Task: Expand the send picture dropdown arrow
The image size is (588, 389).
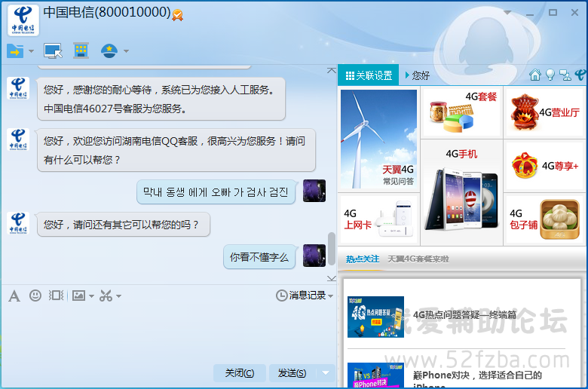Action: click(91, 296)
